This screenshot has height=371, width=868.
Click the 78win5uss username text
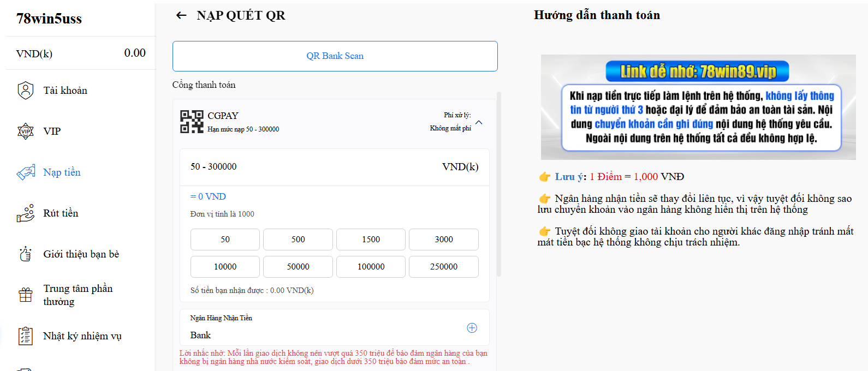pyautogui.click(x=49, y=19)
